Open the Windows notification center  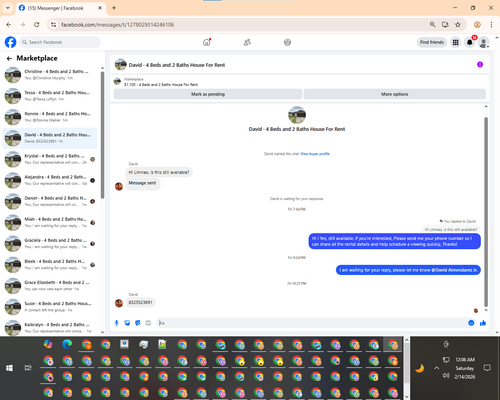coord(487,368)
